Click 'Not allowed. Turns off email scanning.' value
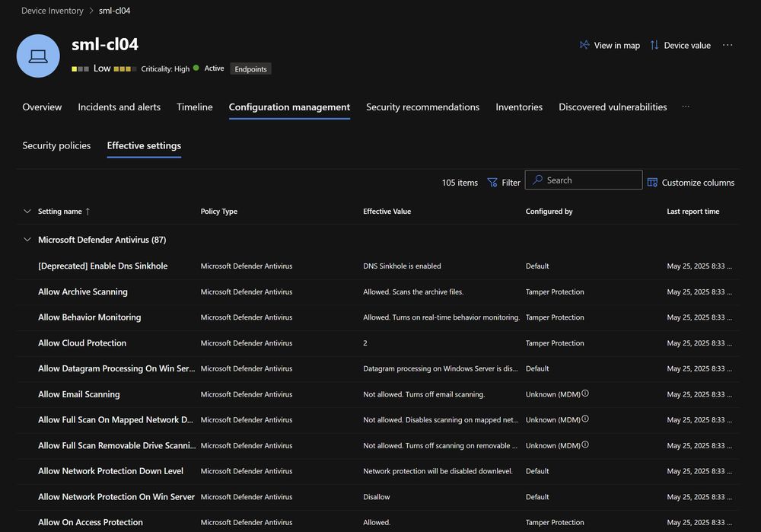 [x=424, y=394]
